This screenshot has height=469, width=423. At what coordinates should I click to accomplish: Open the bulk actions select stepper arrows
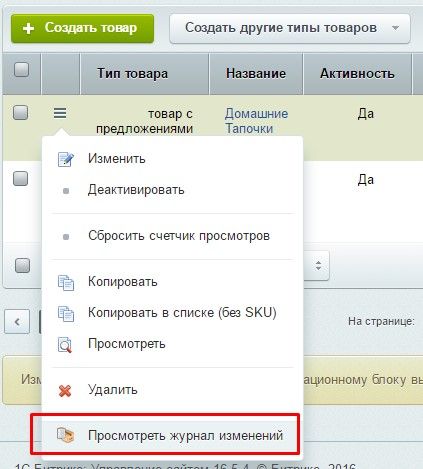pyautogui.click(x=318, y=265)
